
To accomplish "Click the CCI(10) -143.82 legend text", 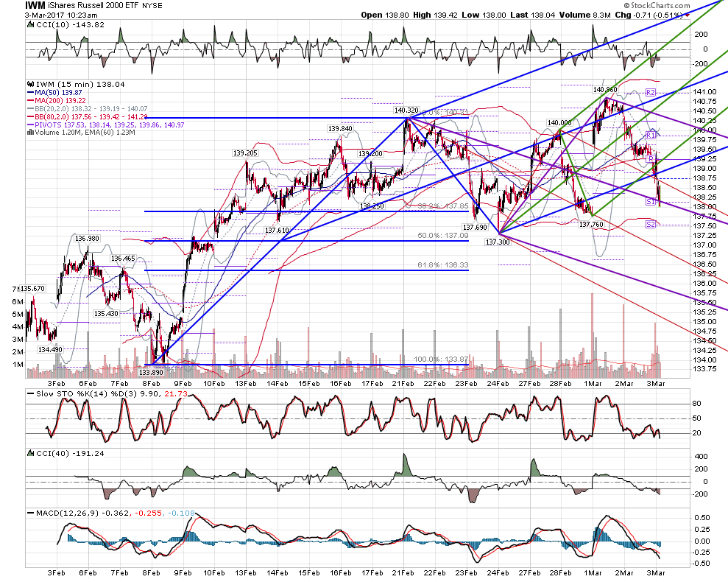I will [70, 24].
